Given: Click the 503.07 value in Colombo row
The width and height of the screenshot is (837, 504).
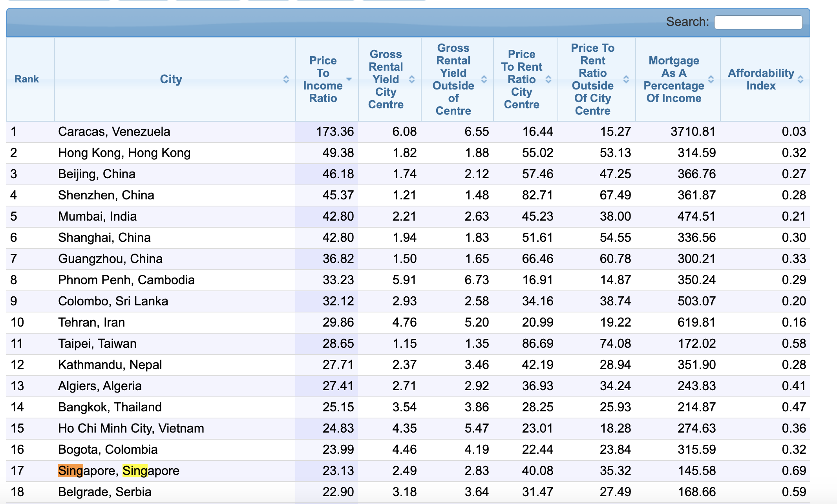Looking at the screenshot, I should (x=697, y=301).
